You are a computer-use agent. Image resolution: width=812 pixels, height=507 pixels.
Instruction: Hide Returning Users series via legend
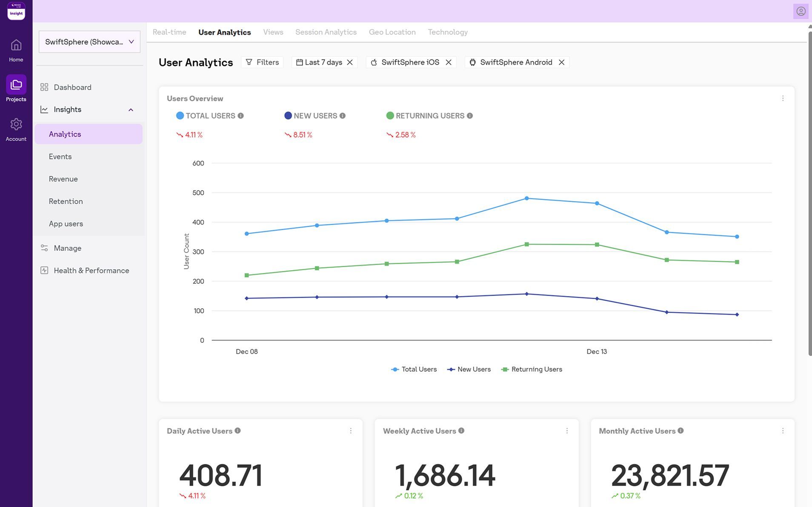tap(532, 369)
